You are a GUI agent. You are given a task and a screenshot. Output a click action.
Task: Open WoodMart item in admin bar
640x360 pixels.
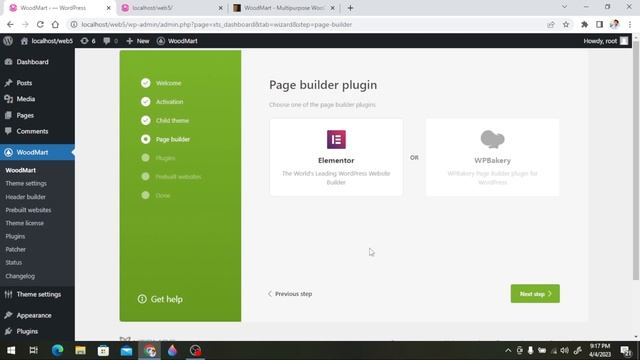[177, 41]
